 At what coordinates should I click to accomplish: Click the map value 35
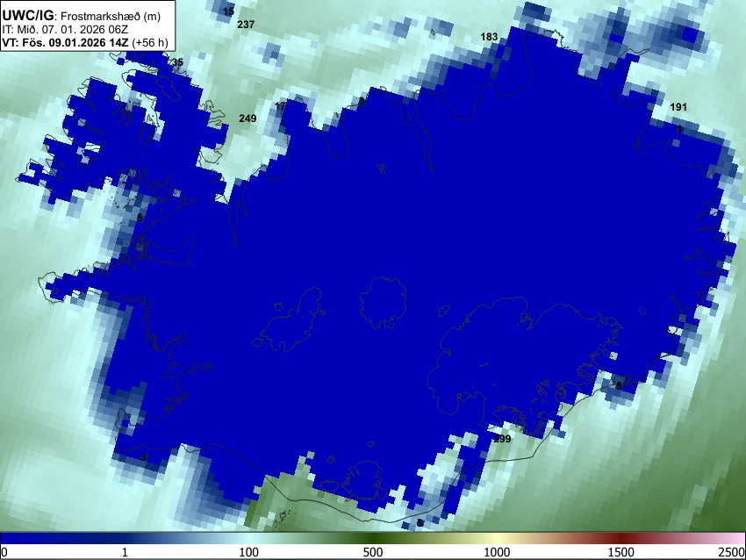click(177, 62)
